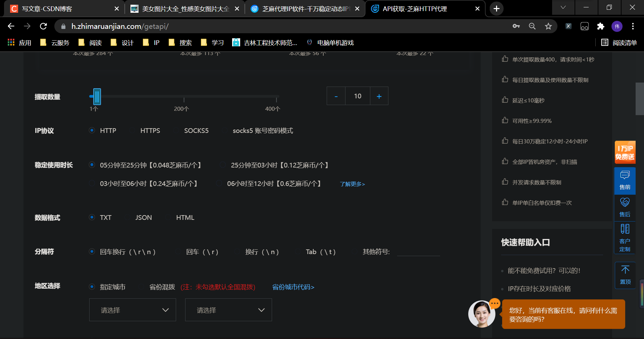Open the IP bookmark folder

click(151, 43)
